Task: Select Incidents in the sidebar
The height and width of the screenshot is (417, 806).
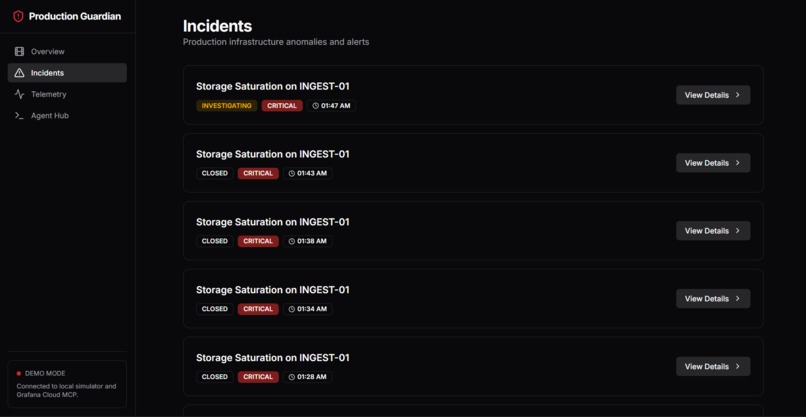Action: click(x=67, y=73)
